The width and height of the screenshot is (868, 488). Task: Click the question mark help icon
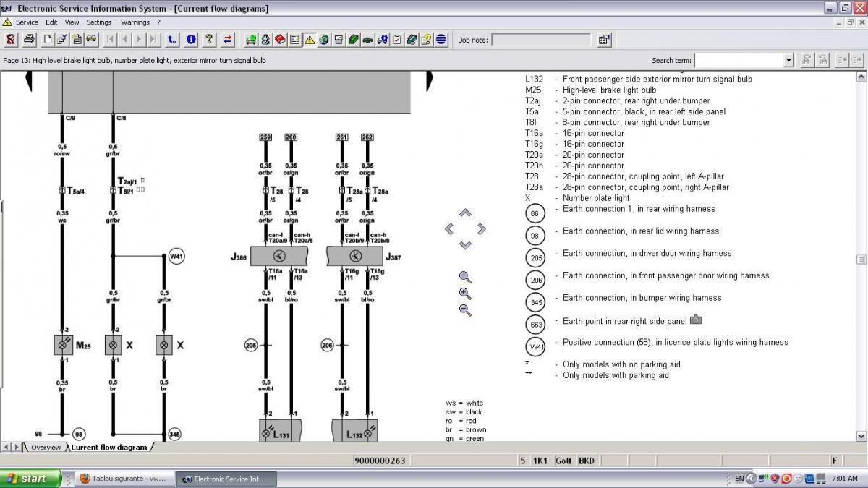pos(209,40)
